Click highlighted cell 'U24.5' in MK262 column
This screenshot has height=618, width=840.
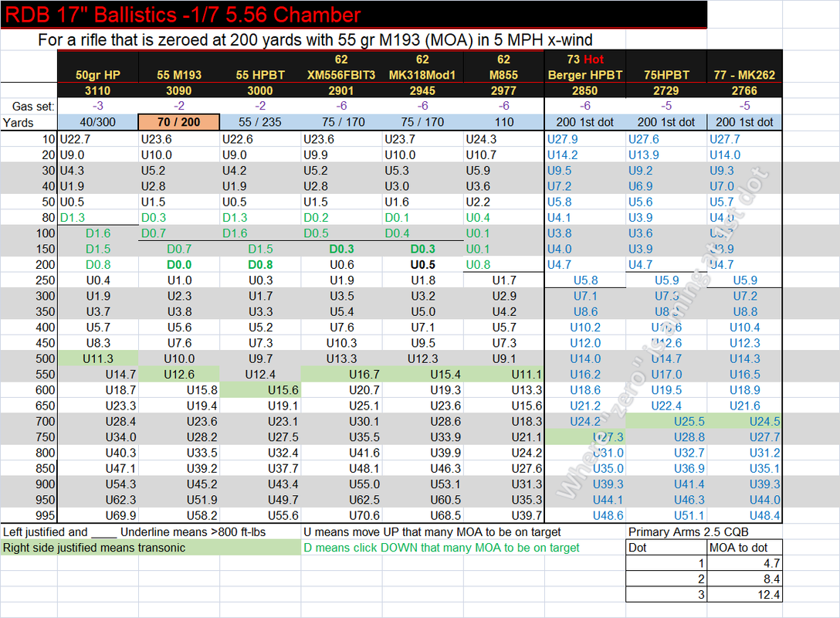(x=744, y=421)
